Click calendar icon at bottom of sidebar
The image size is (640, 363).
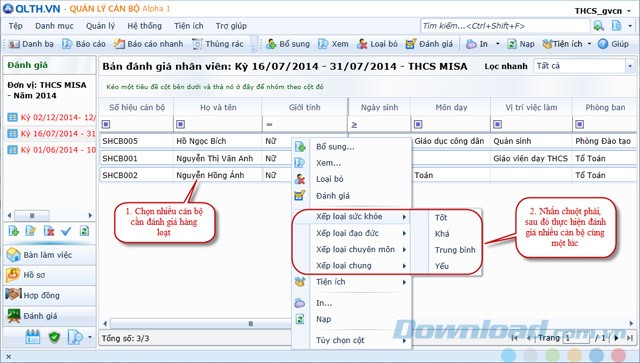coord(33,337)
